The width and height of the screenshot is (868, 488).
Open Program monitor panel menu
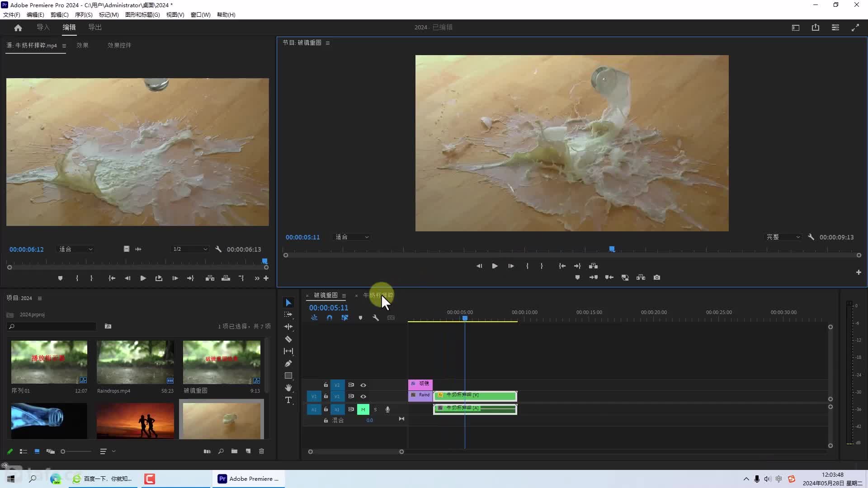click(x=328, y=43)
